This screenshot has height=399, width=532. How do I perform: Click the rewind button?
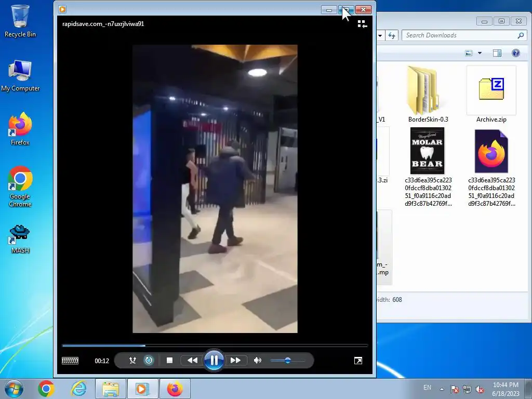(x=192, y=361)
